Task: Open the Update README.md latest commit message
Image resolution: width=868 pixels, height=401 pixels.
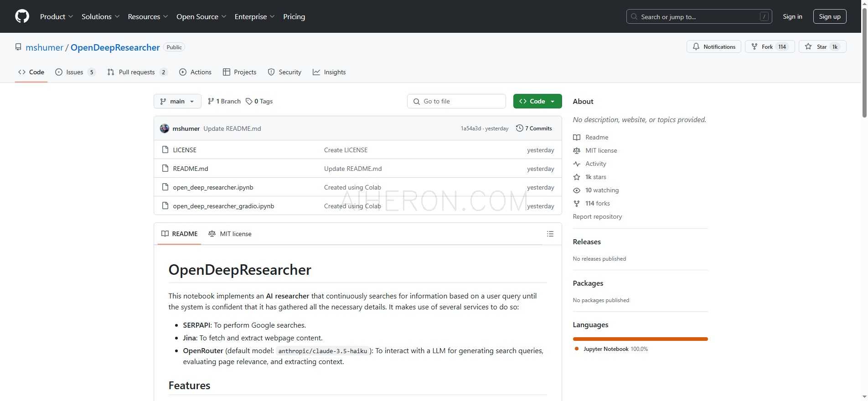Action: tap(232, 129)
